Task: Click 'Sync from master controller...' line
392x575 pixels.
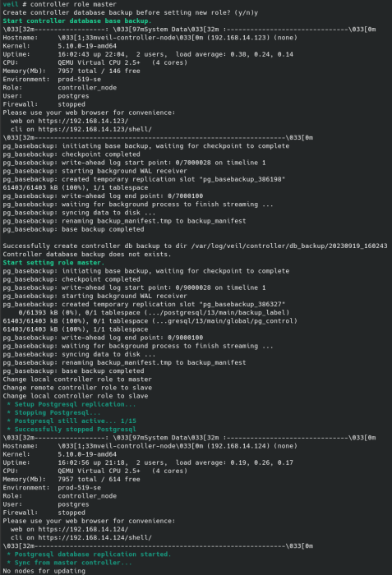Action: point(73,563)
